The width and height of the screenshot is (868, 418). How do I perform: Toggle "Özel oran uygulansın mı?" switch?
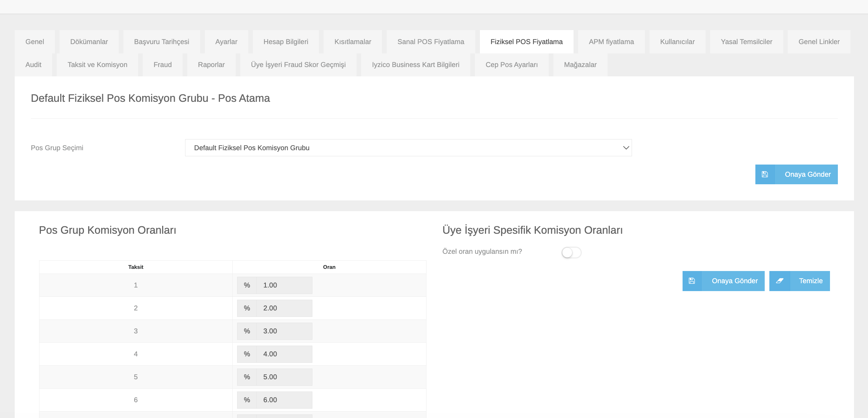571,252
